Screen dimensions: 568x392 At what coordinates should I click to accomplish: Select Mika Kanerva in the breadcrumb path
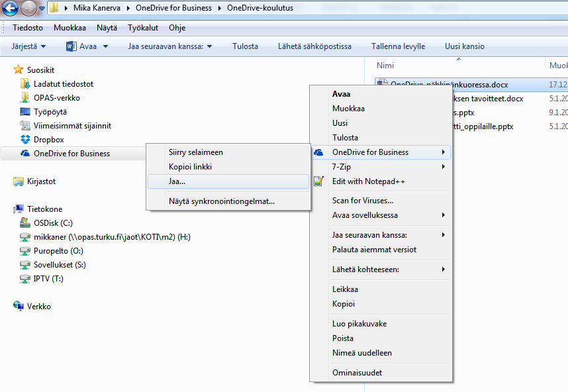(97, 8)
